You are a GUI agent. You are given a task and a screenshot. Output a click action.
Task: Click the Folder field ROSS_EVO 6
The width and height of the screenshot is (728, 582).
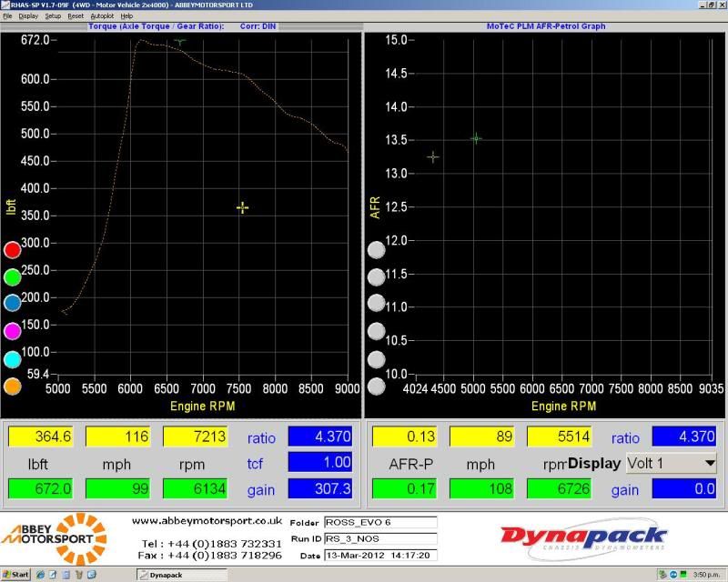380,522
